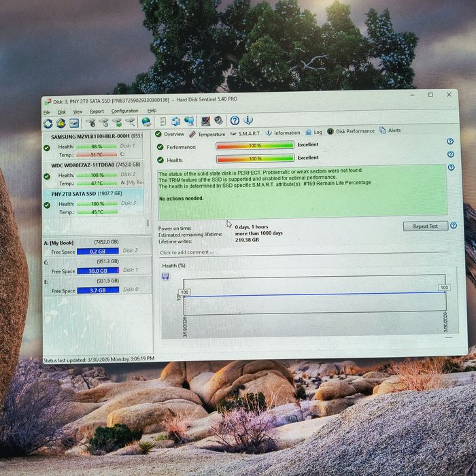Click the 'more than 1000 days' lifetime value
The height and width of the screenshot is (476, 476).
tap(259, 233)
